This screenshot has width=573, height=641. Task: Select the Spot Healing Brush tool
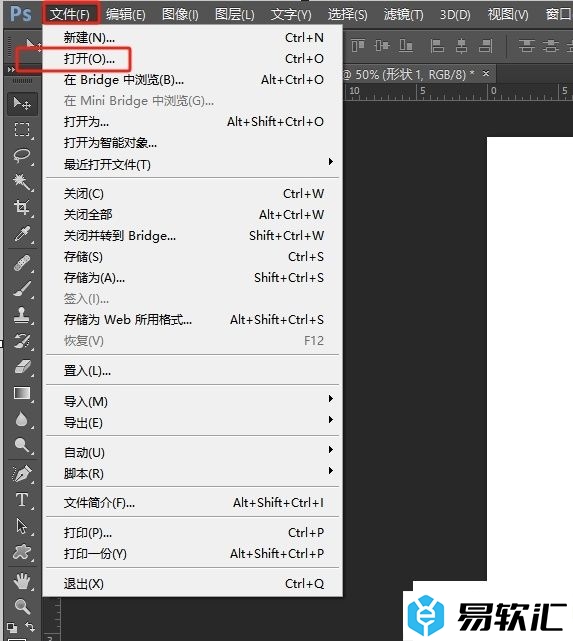(22, 263)
